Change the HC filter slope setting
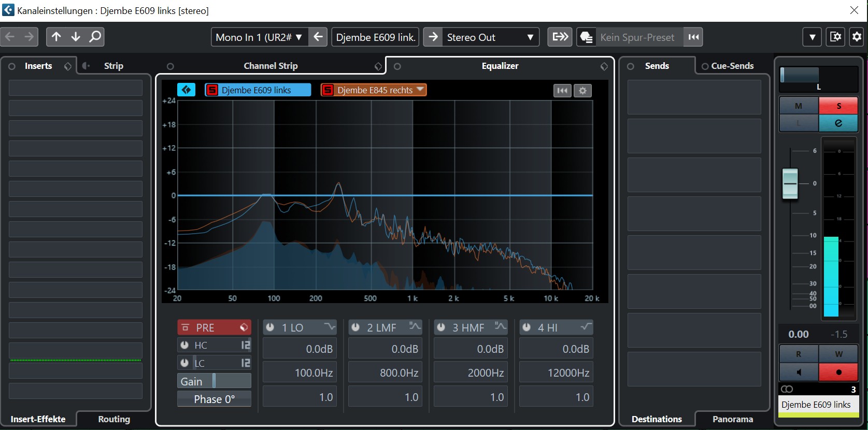Screen dimensions: 868x430 click(246, 345)
